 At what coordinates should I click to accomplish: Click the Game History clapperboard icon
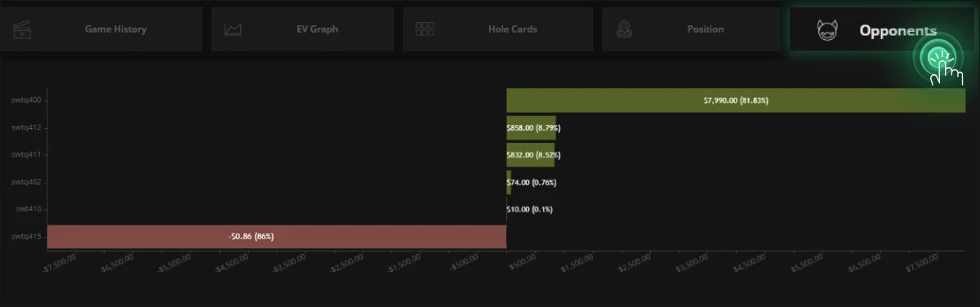click(x=21, y=30)
